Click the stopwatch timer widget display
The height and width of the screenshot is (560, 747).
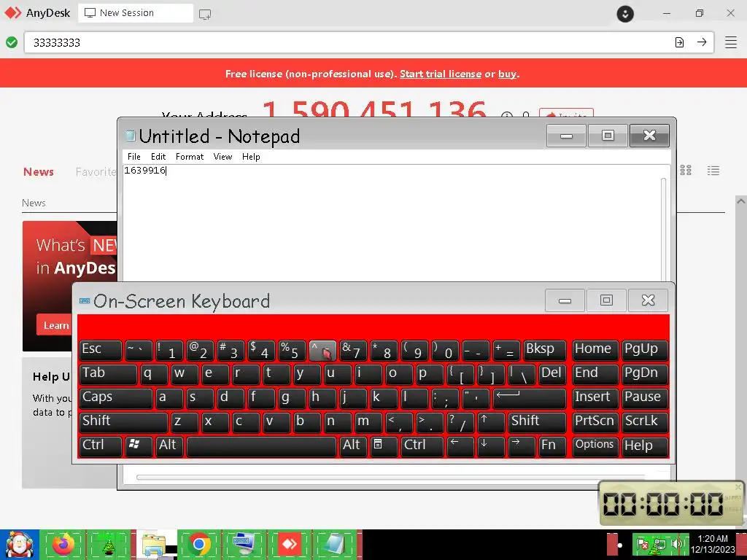pos(663,504)
